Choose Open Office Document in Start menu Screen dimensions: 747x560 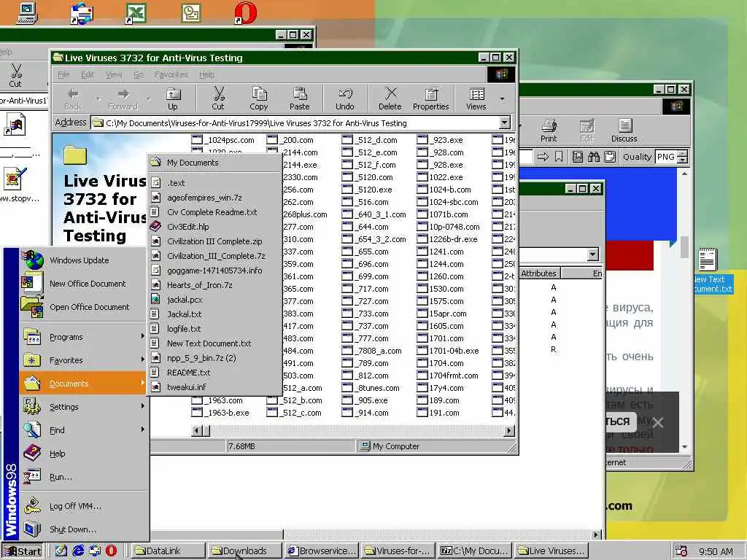click(x=90, y=307)
